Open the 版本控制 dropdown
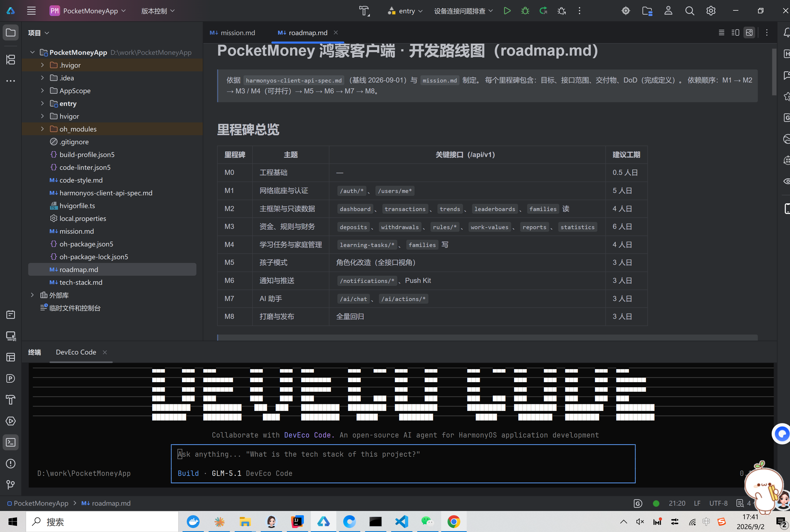Viewport: 790px width, 532px height. 158,11
